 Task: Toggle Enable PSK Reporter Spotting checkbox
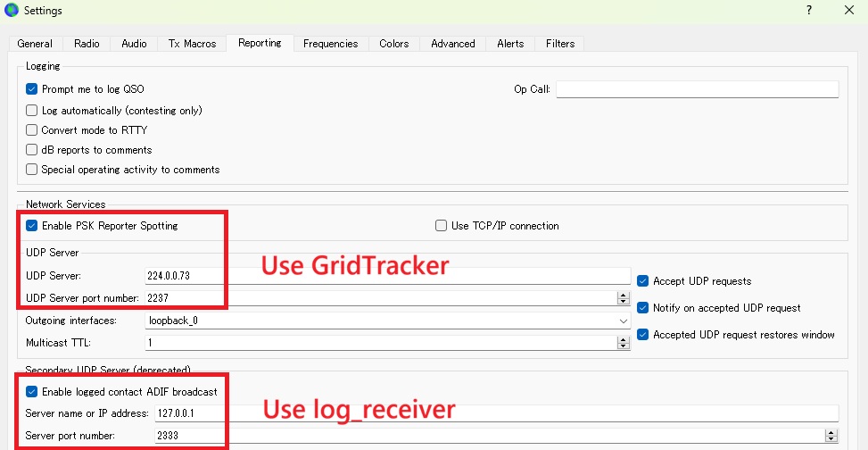click(x=32, y=226)
